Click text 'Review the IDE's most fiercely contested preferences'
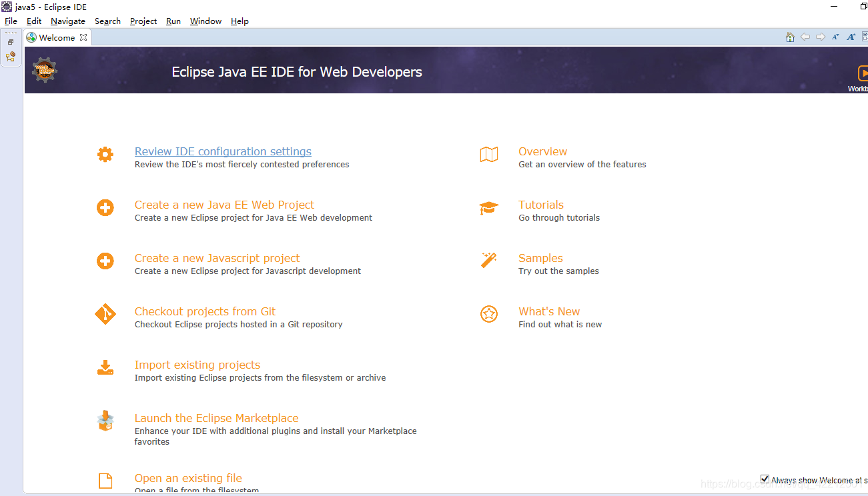868x496 pixels. [242, 164]
